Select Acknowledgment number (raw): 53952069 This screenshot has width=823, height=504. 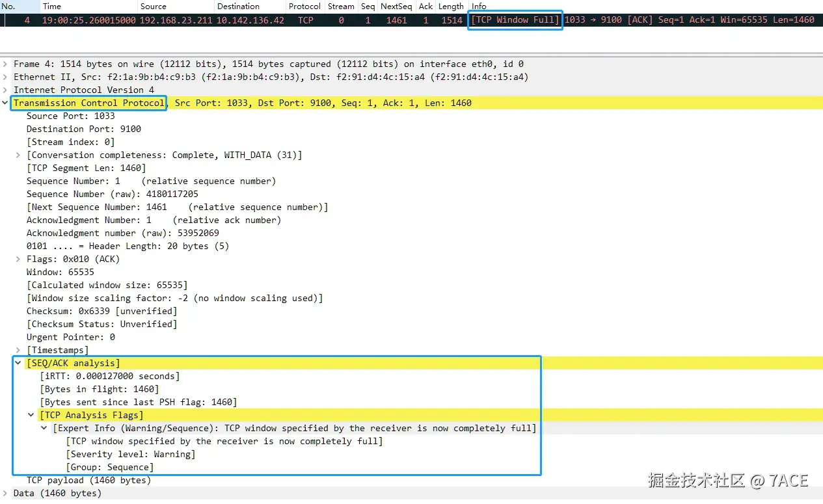pyautogui.click(x=122, y=233)
